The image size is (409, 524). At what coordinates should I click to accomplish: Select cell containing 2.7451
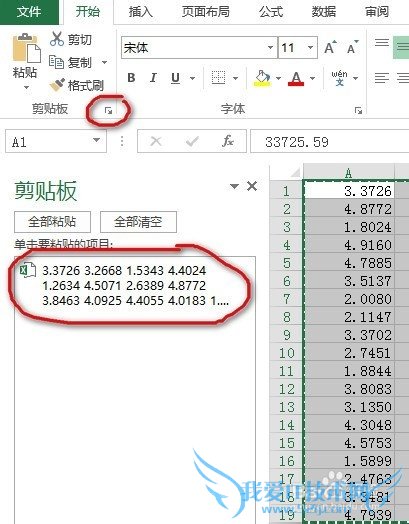click(349, 353)
